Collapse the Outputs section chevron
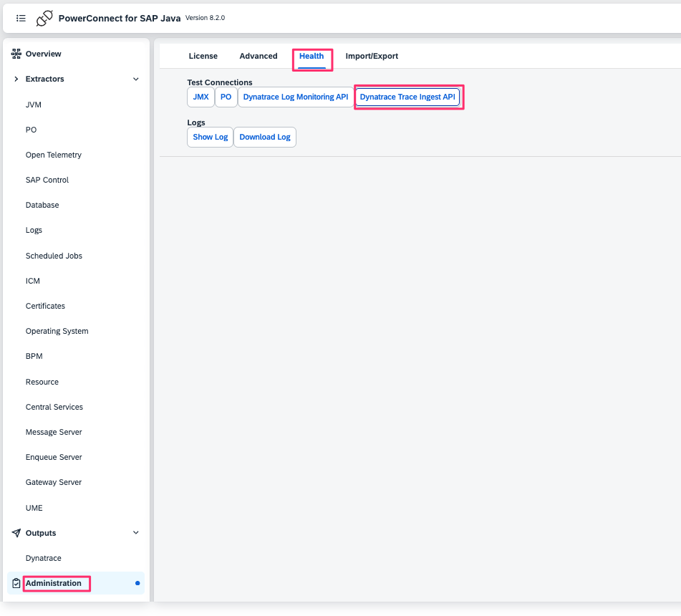 (x=136, y=533)
